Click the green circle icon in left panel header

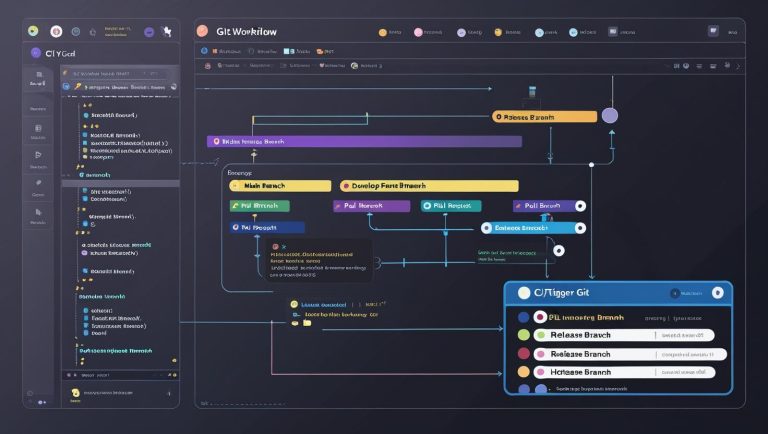33,31
